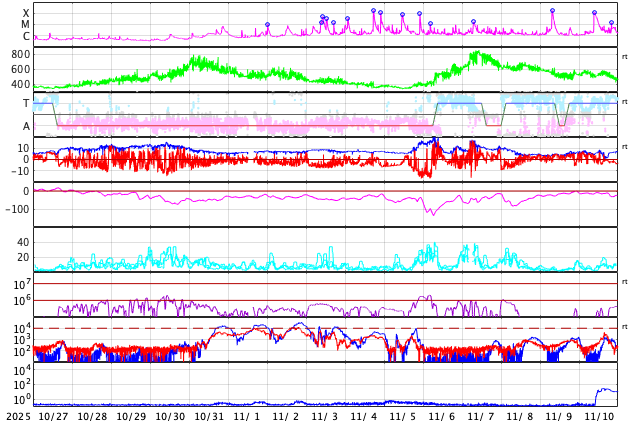Click the C flare class axis label
The image size is (634, 424).
26,37
